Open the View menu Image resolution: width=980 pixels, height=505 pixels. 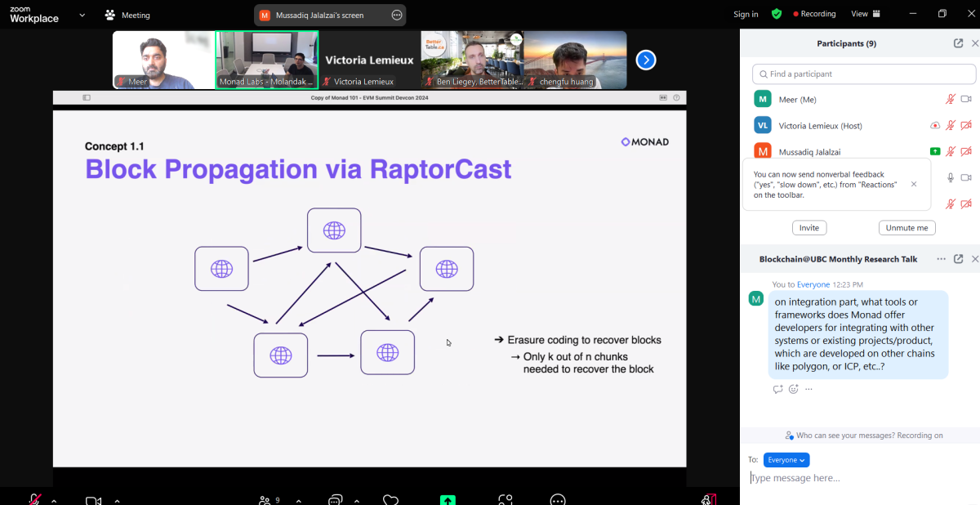tap(865, 14)
